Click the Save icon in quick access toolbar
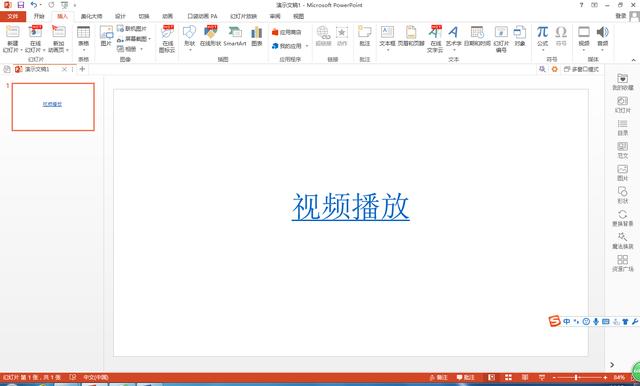The image size is (640, 386). point(21,5)
